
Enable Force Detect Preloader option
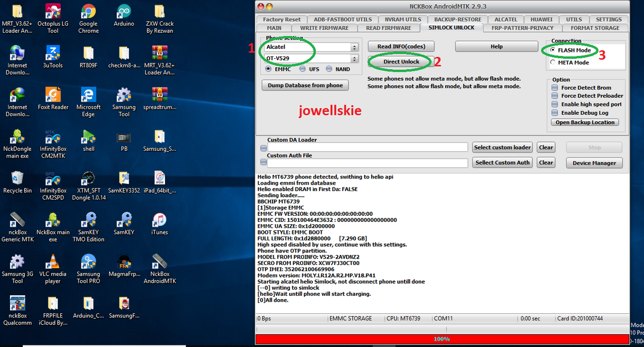point(554,96)
